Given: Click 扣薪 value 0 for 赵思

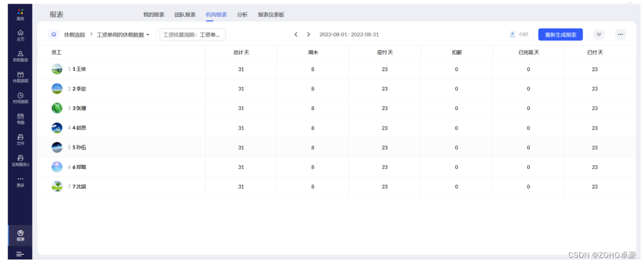Looking at the screenshot, I should pyautogui.click(x=457, y=128).
